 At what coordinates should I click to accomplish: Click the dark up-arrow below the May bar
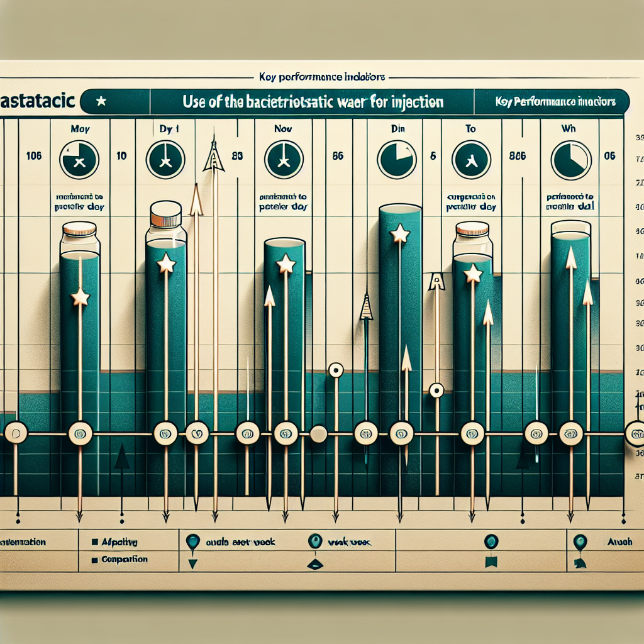(x=121, y=457)
